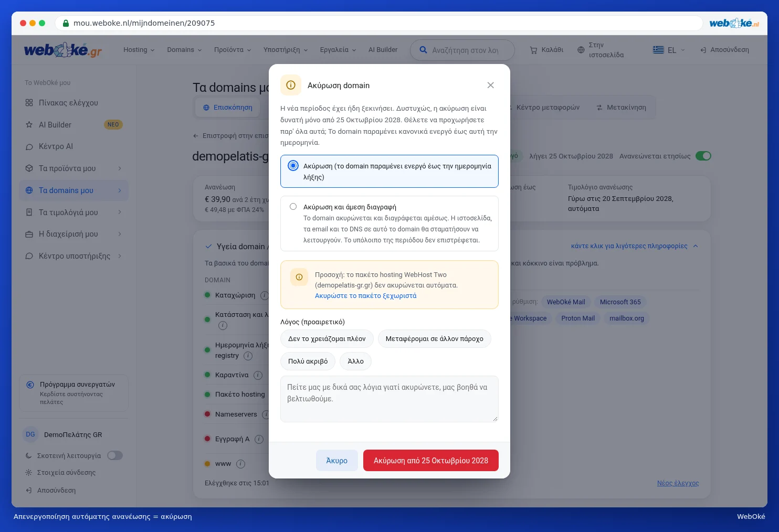779x532 pixels.
Task: Toggle the Ανανεώνεται ετησίως switch
Action: point(703,156)
